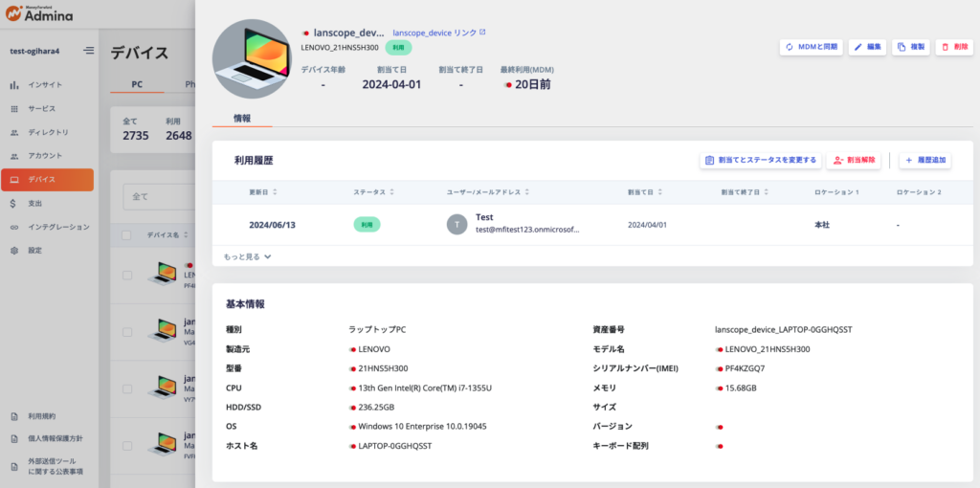Open アカウント in the sidebar

click(48, 156)
